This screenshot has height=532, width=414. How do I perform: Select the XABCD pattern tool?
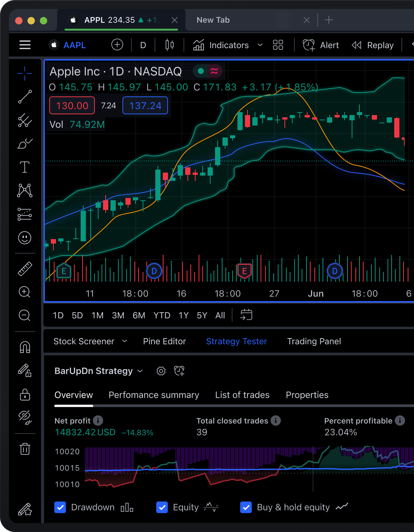[25, 191]
